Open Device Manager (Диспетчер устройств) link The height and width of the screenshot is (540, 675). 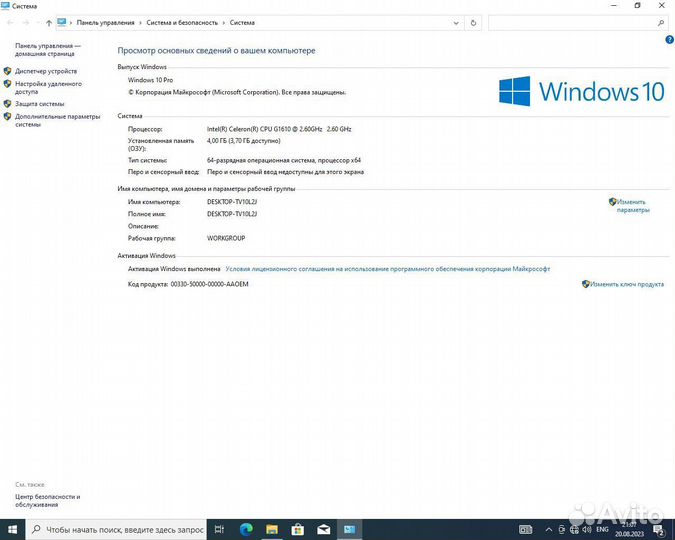(x=46, y=71)
